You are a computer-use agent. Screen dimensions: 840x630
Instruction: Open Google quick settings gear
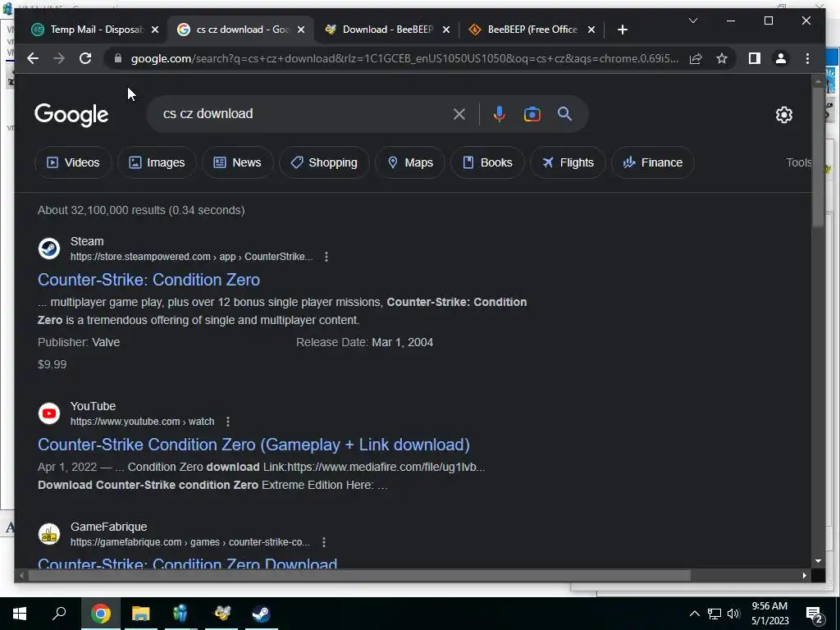coord(783,115)
